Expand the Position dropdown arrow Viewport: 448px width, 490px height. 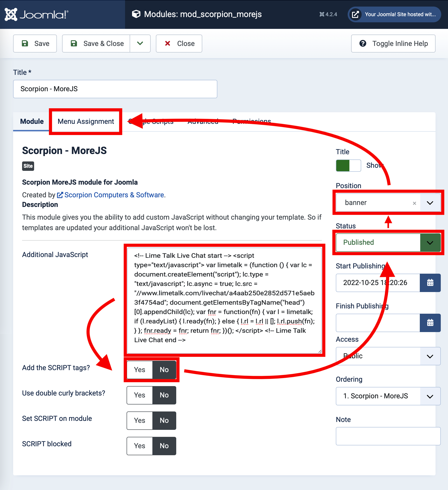tap(430, 203)
